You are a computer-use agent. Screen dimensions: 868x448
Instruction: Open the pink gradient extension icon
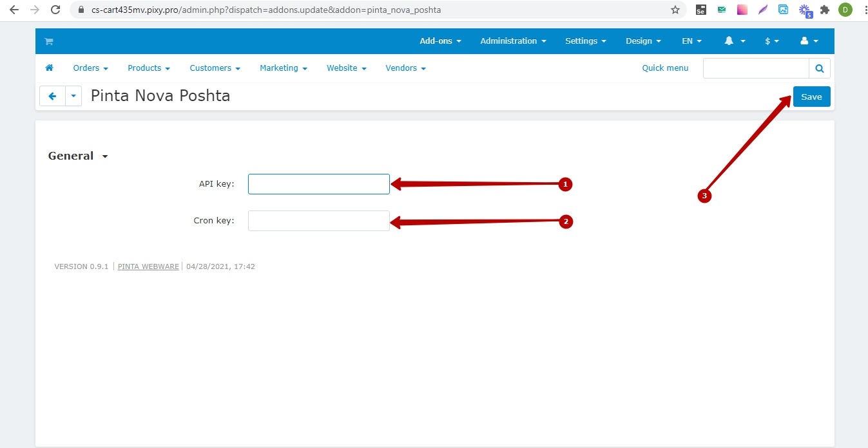(742, 10)
